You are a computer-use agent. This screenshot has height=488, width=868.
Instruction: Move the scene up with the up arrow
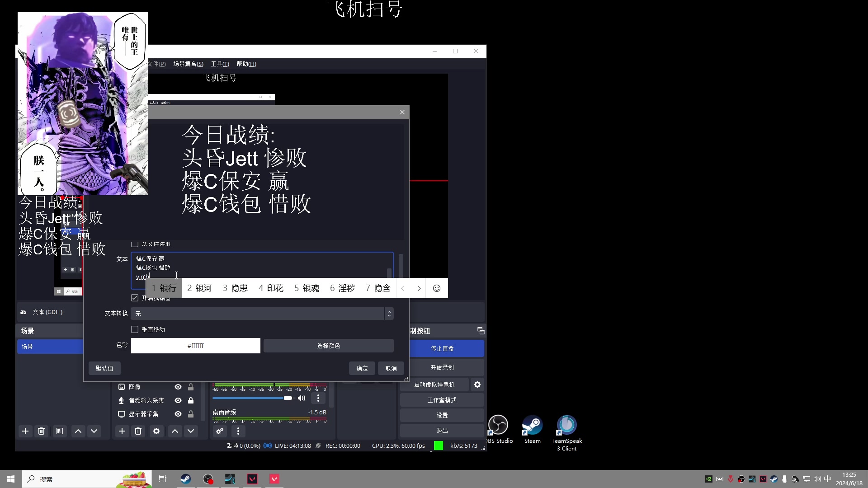(78, 431)
